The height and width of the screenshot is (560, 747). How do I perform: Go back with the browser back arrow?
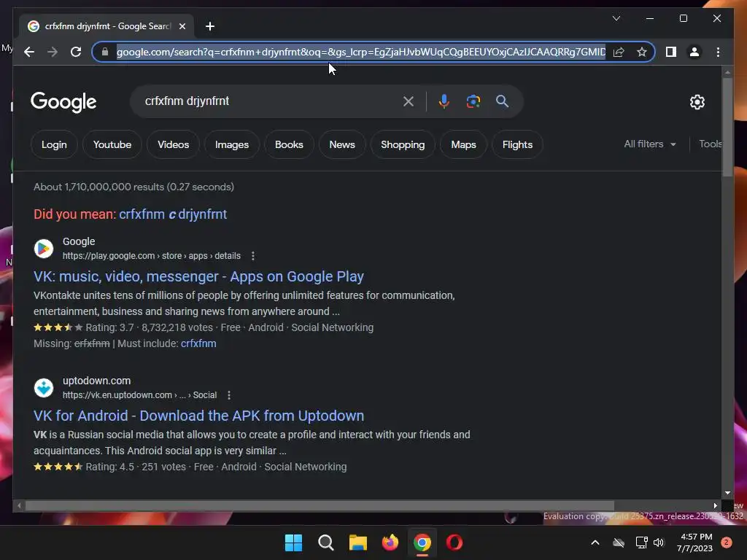pyautogui.click(x=29, y=52)
